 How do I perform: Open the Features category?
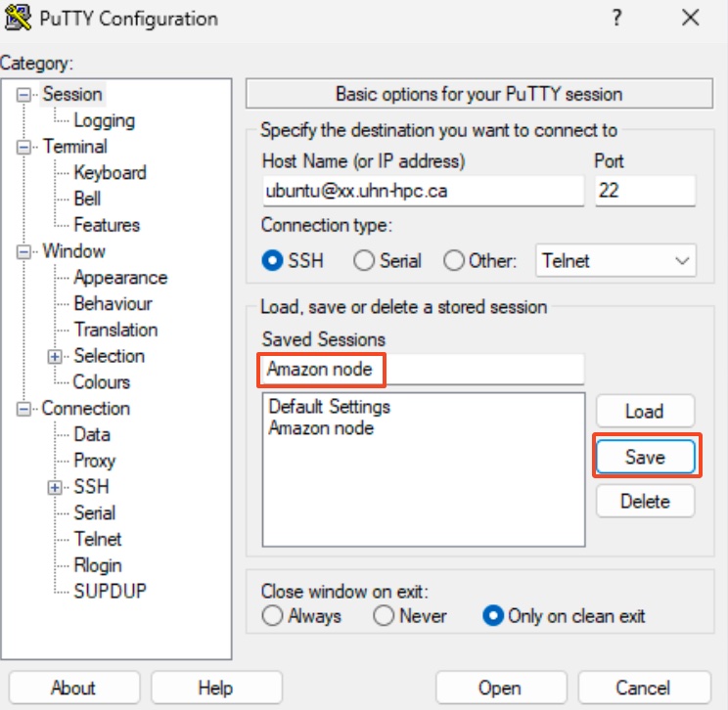point(107,225)
